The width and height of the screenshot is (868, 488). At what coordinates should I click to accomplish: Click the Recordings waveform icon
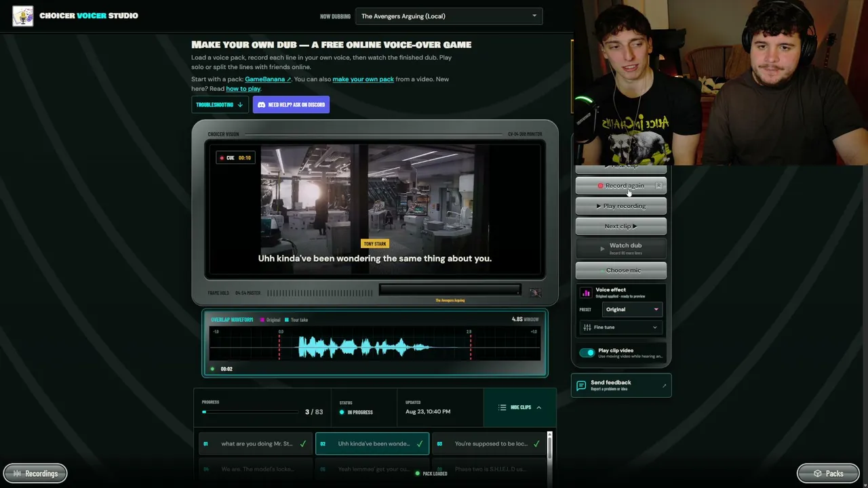tap(18, 474)
